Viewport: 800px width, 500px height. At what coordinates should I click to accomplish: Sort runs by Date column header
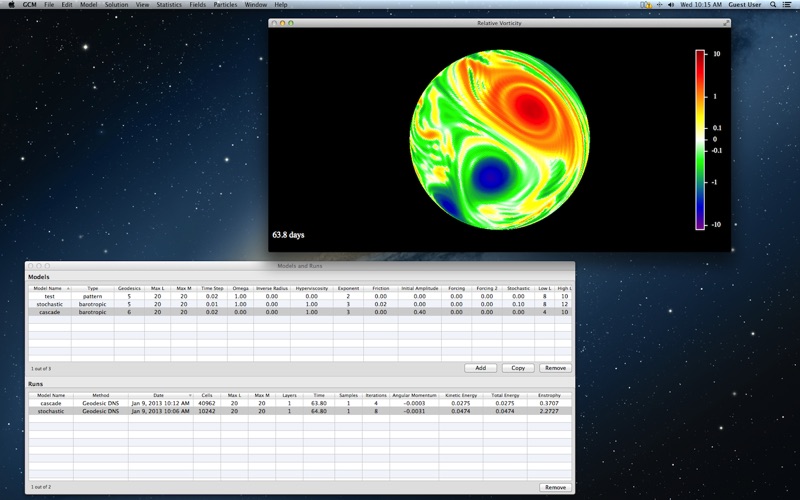coord(160,395)
